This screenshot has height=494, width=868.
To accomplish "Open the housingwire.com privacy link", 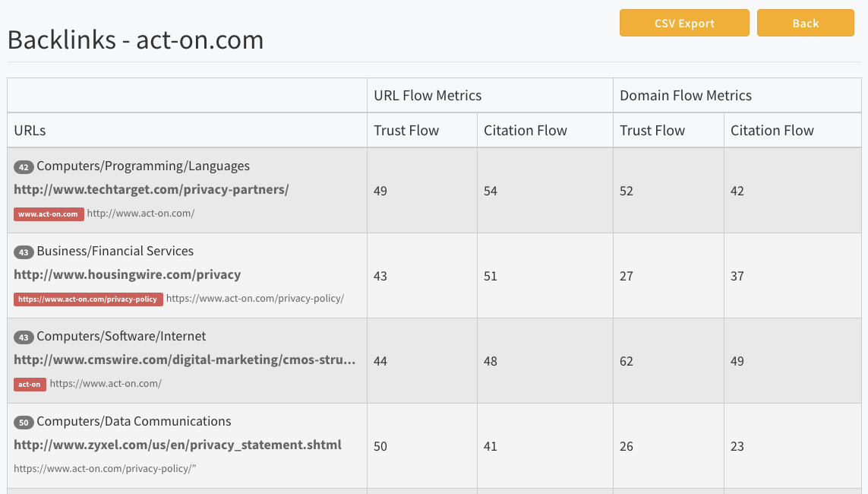I will tap(128, 274).
